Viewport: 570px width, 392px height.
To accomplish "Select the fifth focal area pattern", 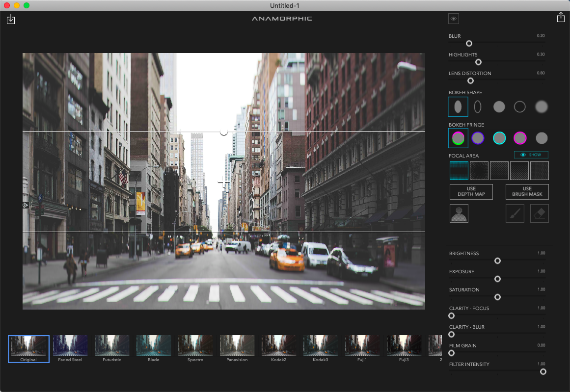I will 540,171.
